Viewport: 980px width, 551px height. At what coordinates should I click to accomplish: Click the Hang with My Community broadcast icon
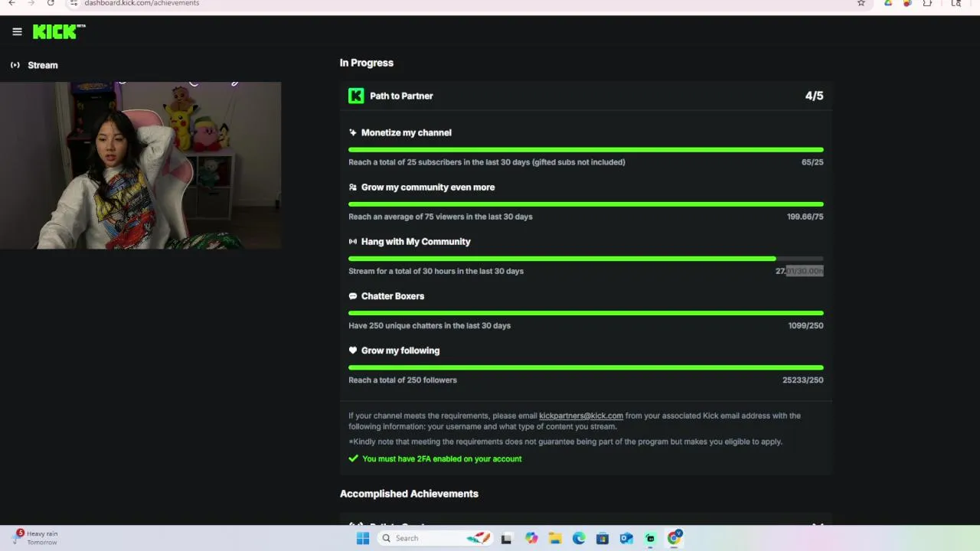tap(353, 241)
